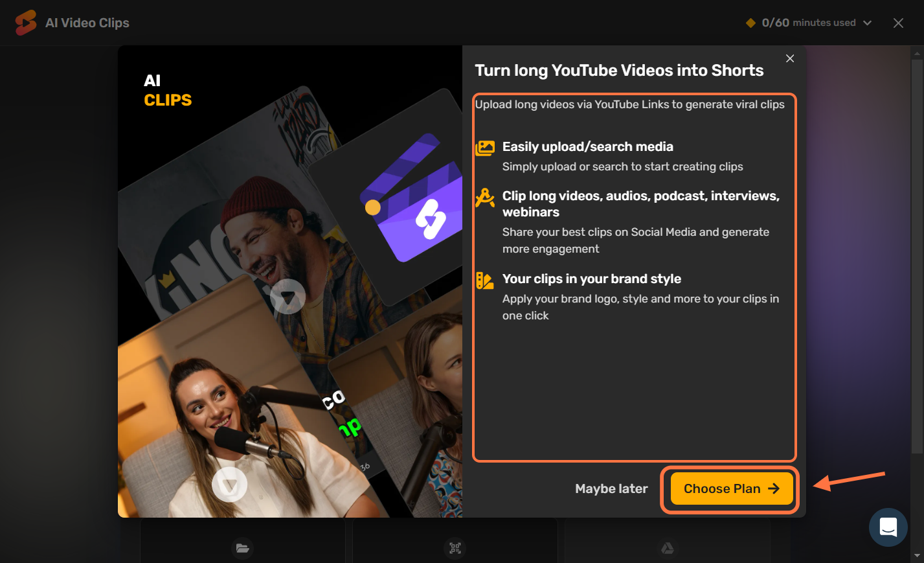The width and height of the screenshot is (924, 563).
Task: Click the brand style palette icon
Action: [485, 281]
